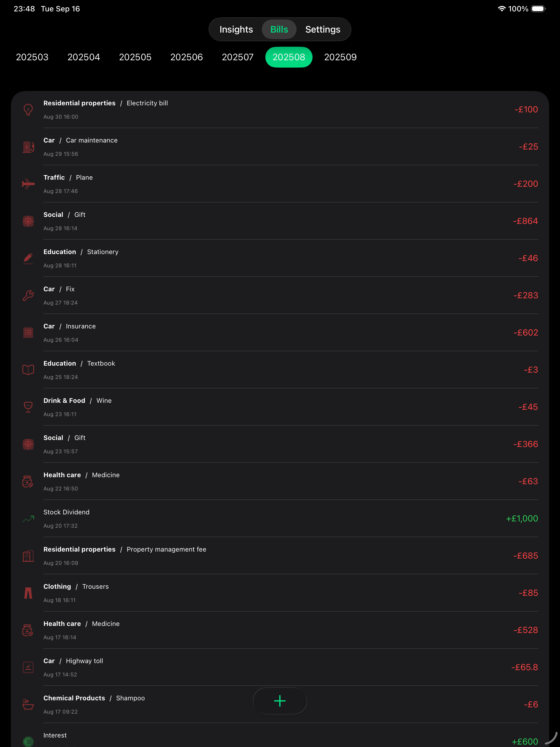Select month 202503
This screenshot has width=560, height=747.
tap(32, 57)
